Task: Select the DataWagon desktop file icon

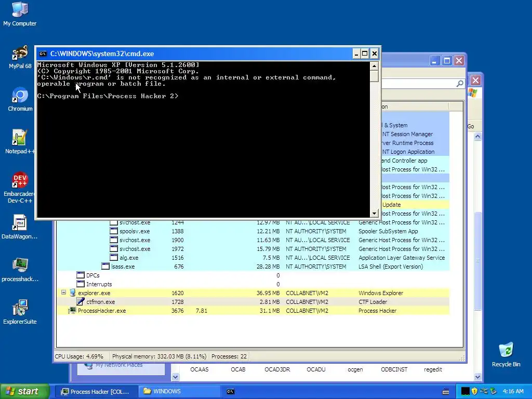Action: pyautogui.click(x=20, y=227)
